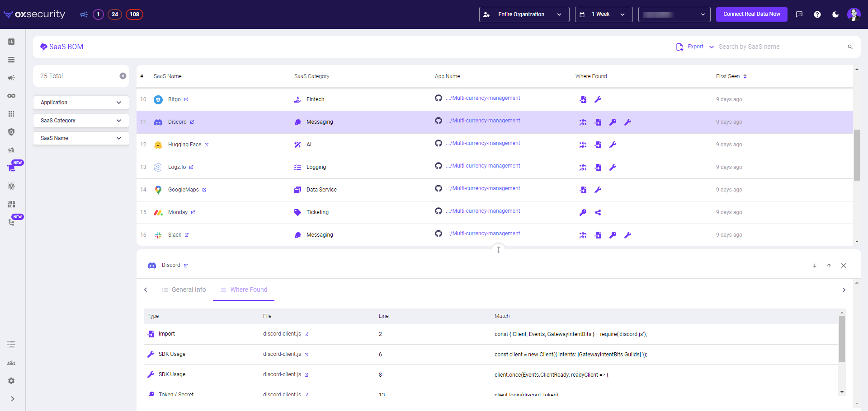Open dashboard chart icon in left sidebar
Image resolution: width=868 pixels, height=411 pixels.
click(x=11, y=42)
